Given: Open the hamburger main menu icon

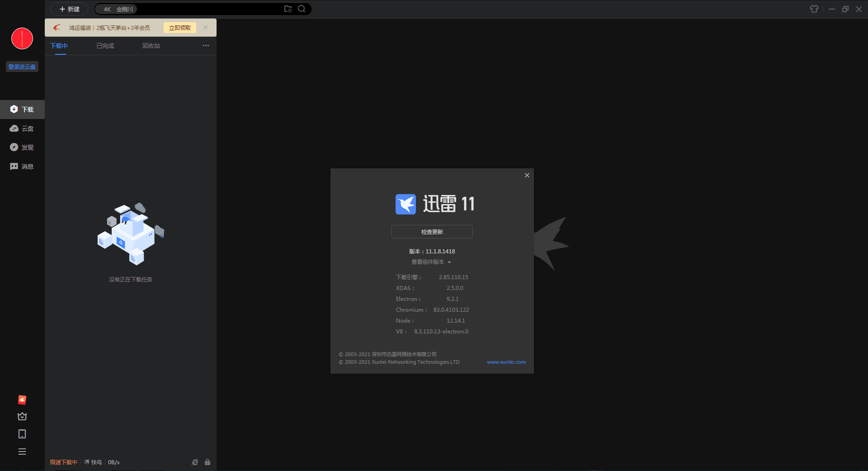Looking at the screenshot, I should [22, 452].
